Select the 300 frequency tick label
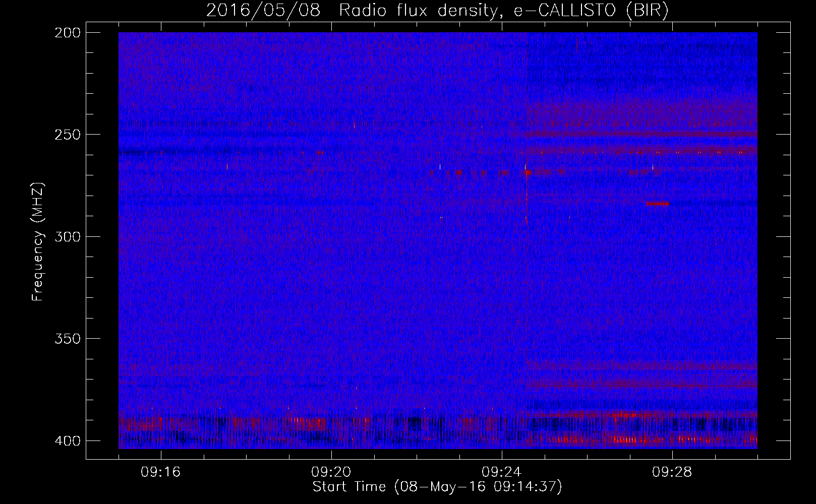Screen dimensions: 816x504 [68, 237]
